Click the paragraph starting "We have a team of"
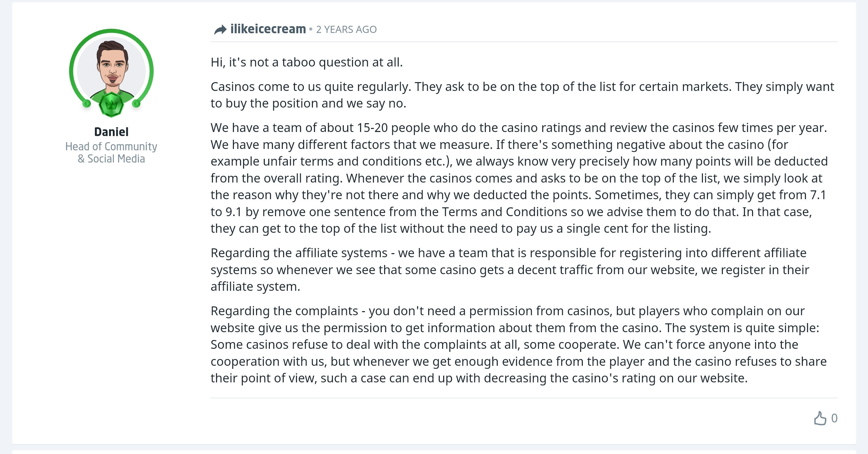The height and width of the screenshot is (454, 868). pos(519,178)
